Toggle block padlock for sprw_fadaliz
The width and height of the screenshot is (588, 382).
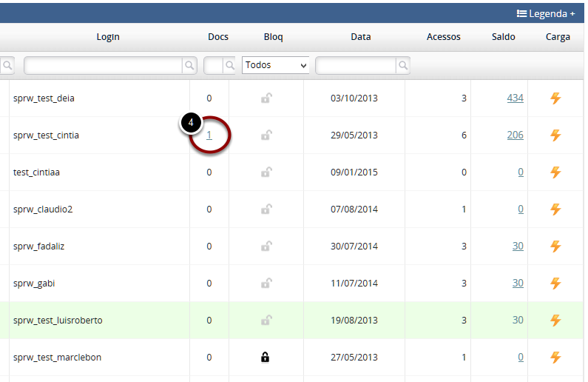266,247
